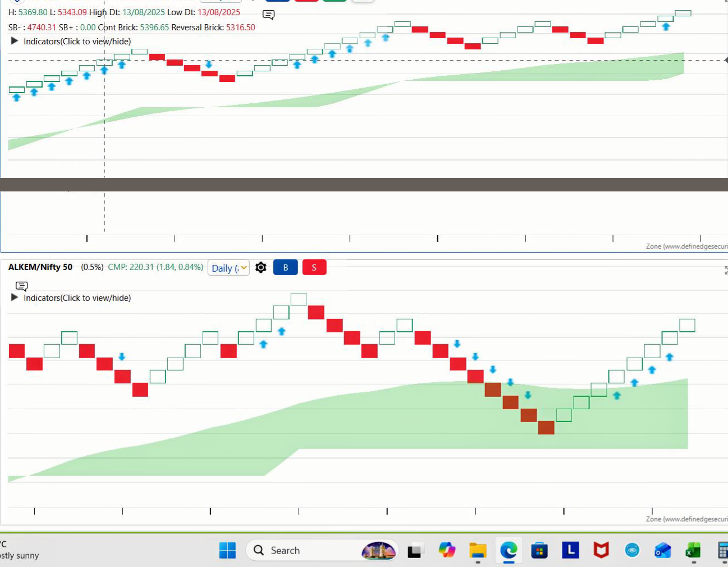728x567 pixels.
Task: Open Copilot from the taskbar
Action: click(447, 551)
